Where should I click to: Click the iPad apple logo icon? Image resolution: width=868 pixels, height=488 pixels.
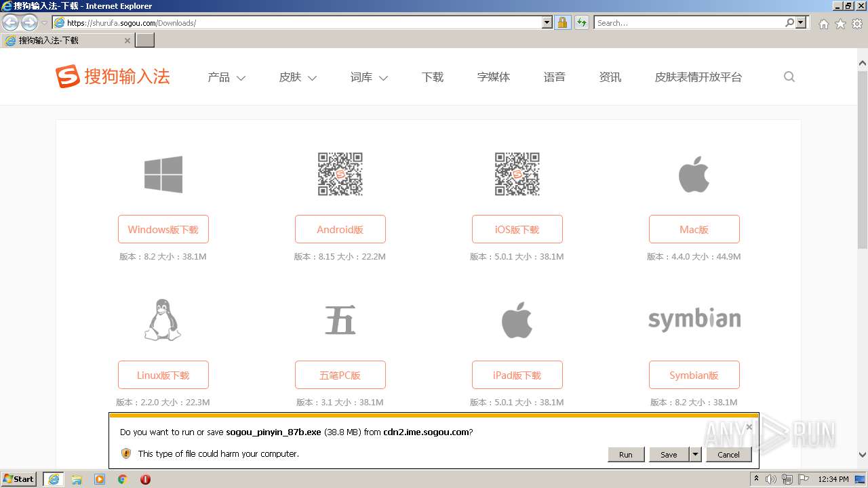click(x=517, y=320)
